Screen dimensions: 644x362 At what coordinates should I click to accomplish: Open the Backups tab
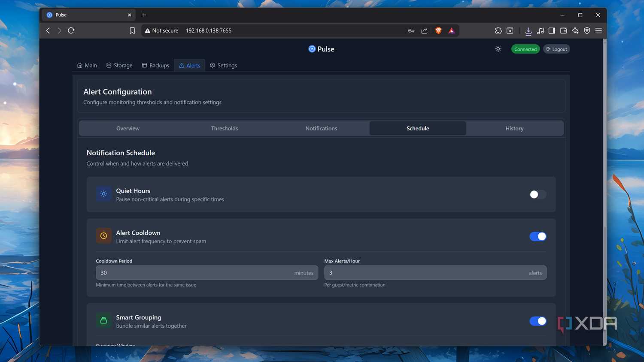point(155,65)
